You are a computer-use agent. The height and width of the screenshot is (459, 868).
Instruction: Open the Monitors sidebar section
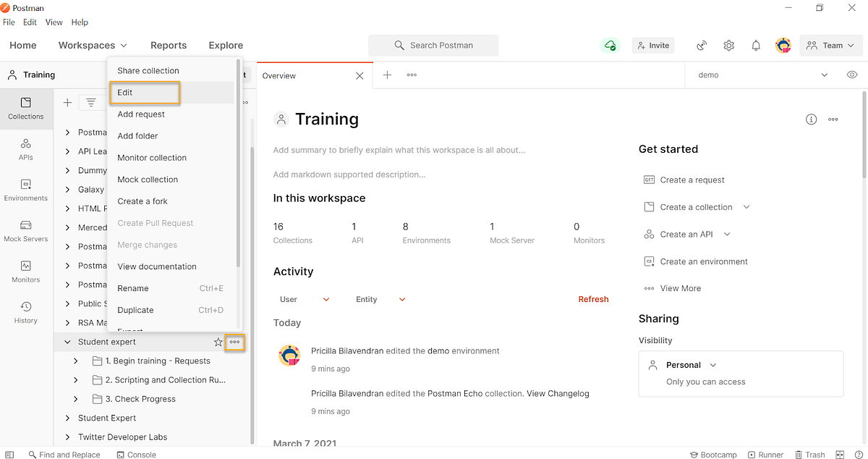[26, 271]
